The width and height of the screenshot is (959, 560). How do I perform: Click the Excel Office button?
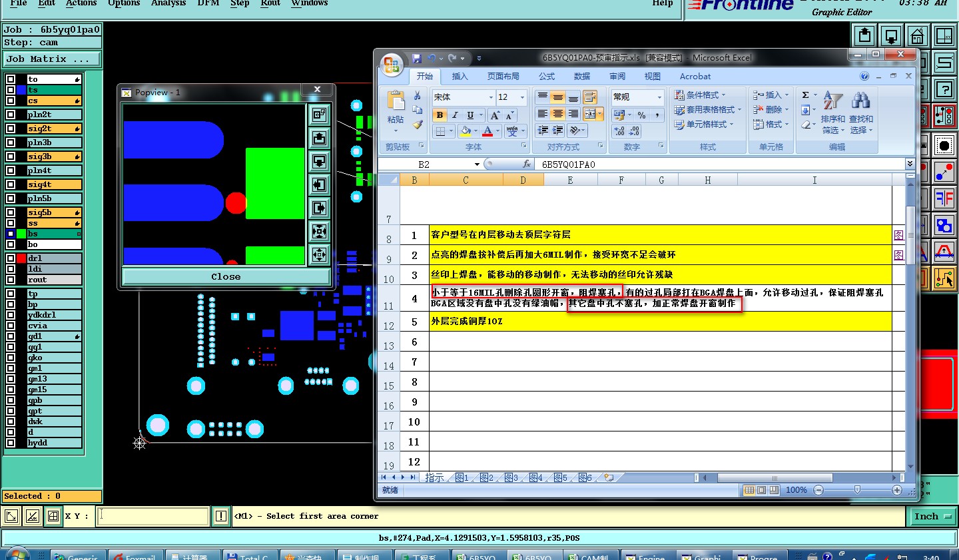[x=392, y=65]
